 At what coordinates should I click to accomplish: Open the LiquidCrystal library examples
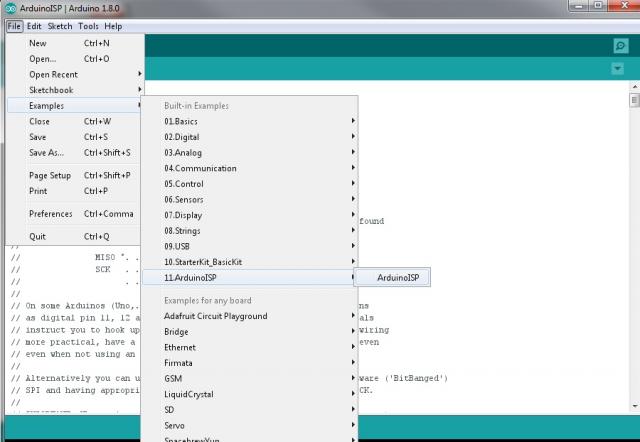click(x=249, y=394)
